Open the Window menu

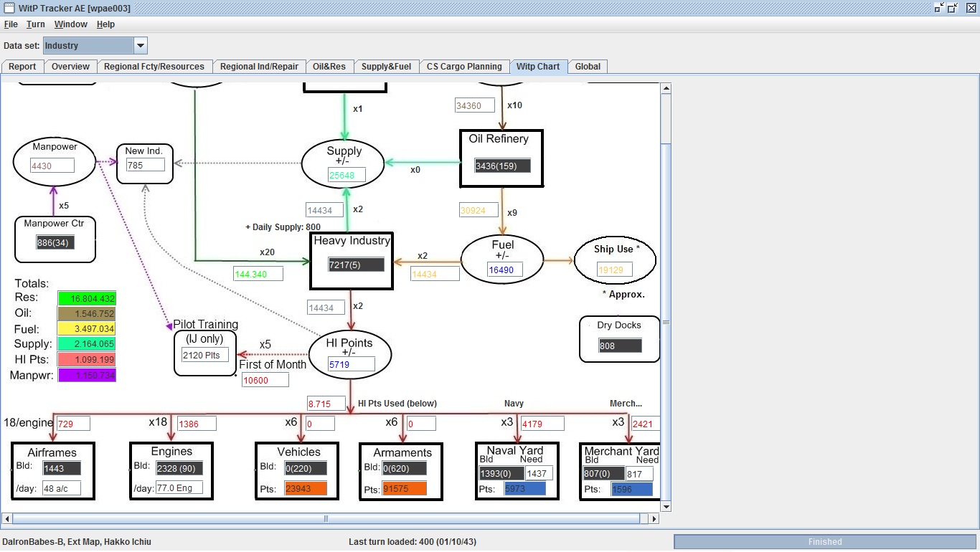pos(71,24)
